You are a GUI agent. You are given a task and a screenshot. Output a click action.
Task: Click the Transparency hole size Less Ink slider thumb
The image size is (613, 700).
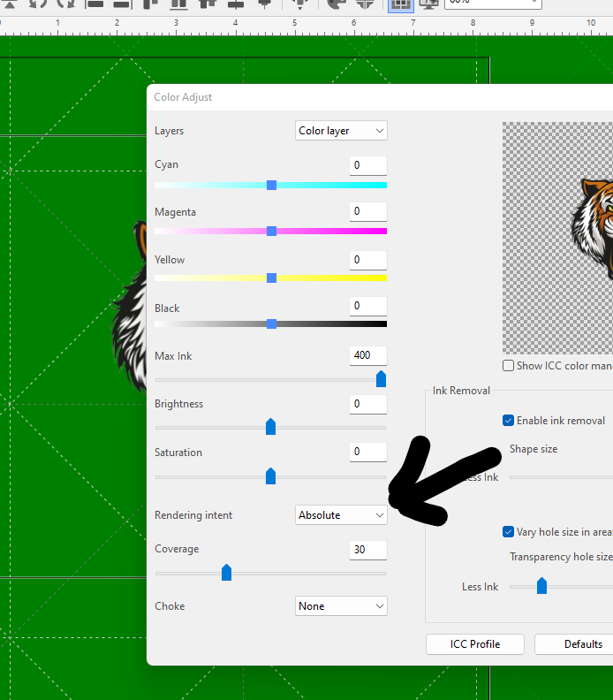[x=541, y=586]
